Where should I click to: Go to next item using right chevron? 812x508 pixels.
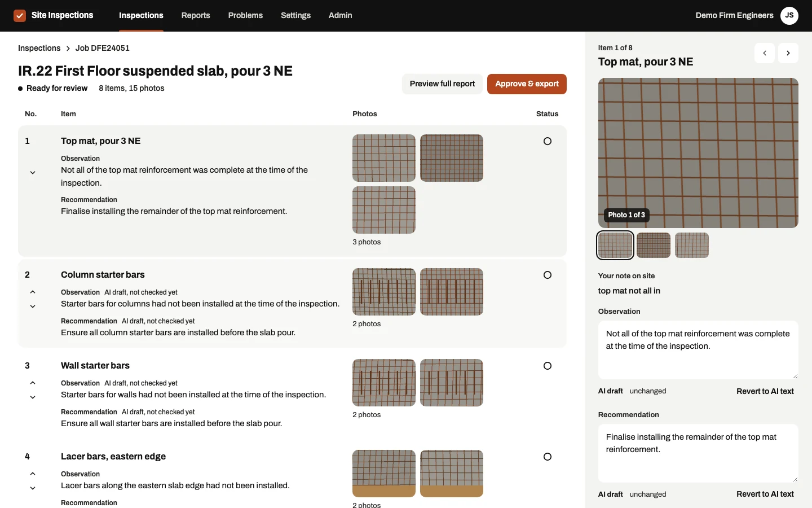pos(788,53)
